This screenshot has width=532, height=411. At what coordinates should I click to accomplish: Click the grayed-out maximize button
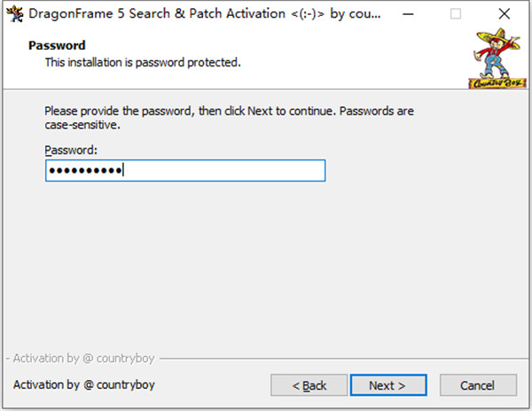pos(456,14)
